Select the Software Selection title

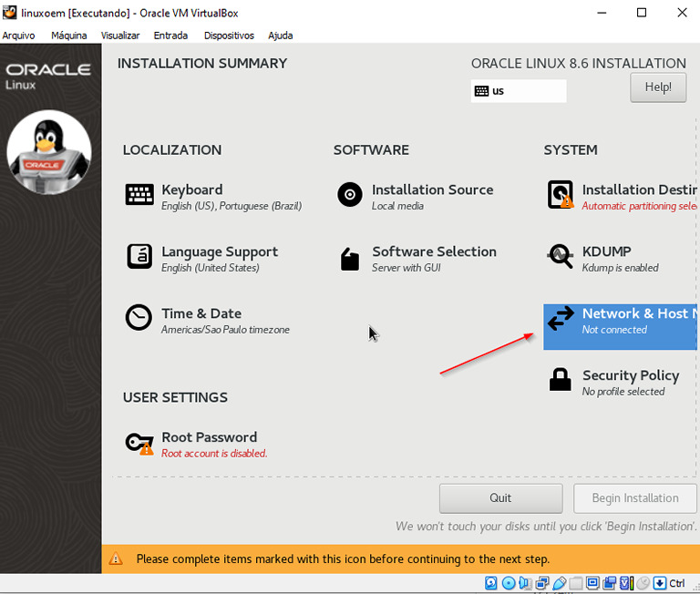pos(435,251)
